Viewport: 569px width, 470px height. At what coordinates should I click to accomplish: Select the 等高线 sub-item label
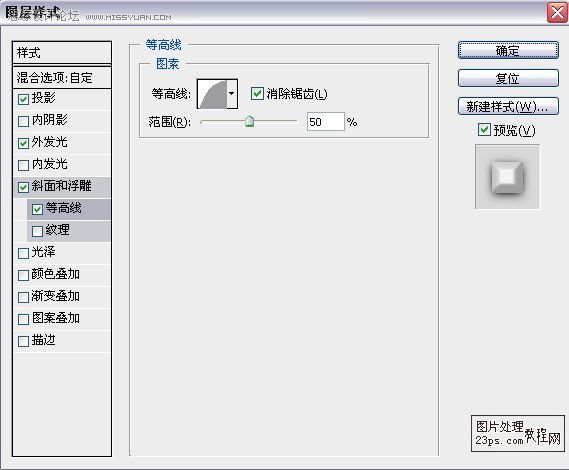64,208
